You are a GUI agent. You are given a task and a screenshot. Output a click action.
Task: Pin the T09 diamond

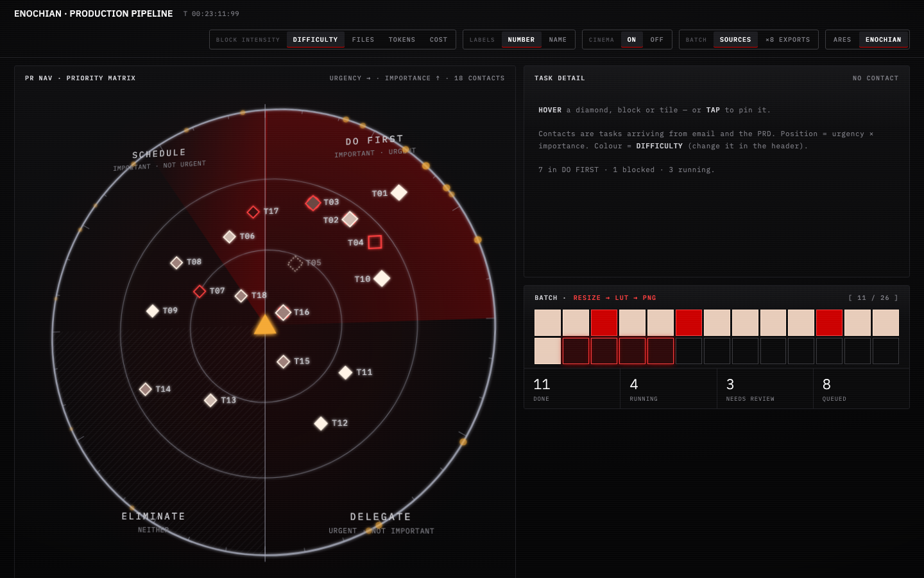click(153, 311)
